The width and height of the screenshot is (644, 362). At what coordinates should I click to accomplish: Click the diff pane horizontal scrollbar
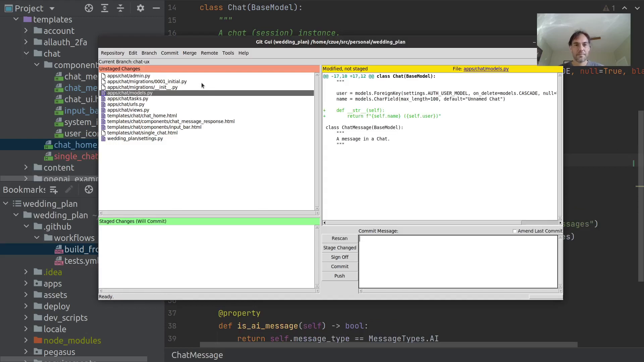point(423,223)
